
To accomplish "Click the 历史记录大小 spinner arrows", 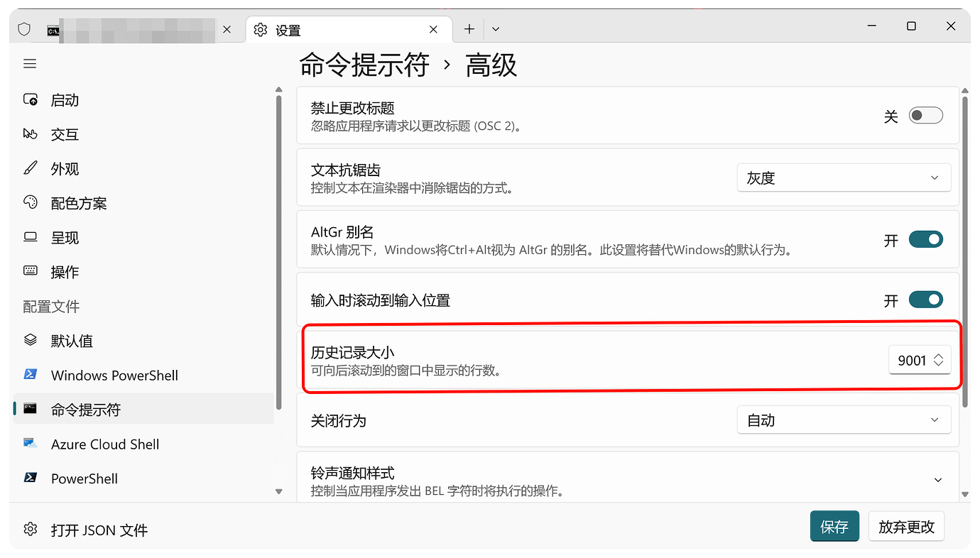I will coord(938,361).
